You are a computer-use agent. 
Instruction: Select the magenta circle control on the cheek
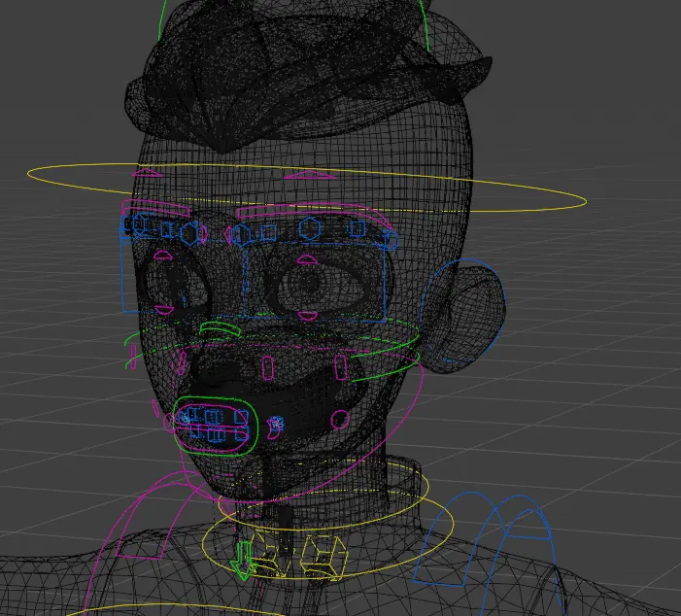coord(340,419)
